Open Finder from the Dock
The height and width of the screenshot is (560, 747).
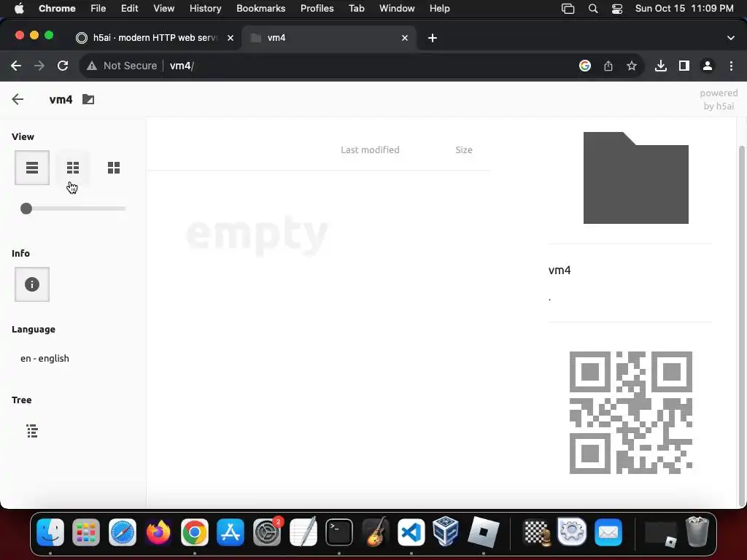pos(50,532)
